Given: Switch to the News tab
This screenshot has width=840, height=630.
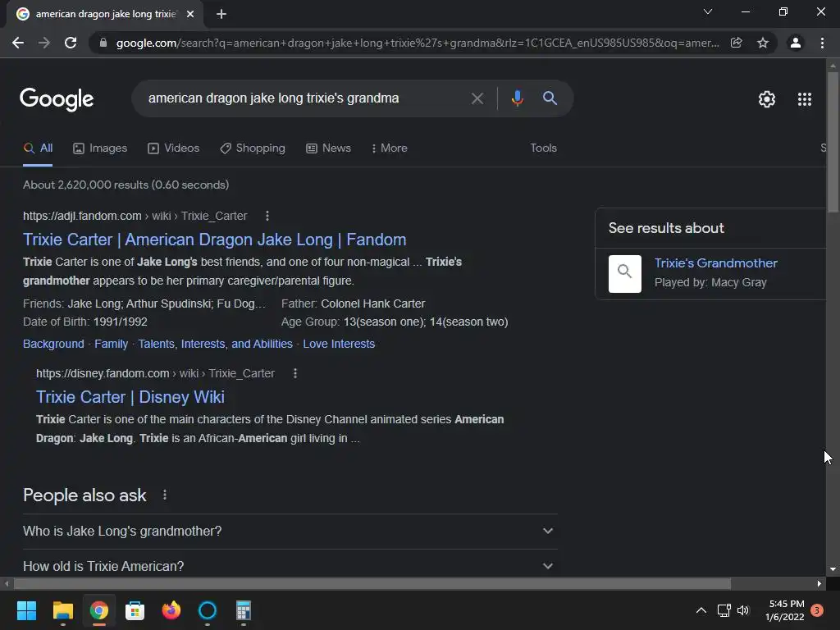Looking at the screenshot, I should click(328, 148).
